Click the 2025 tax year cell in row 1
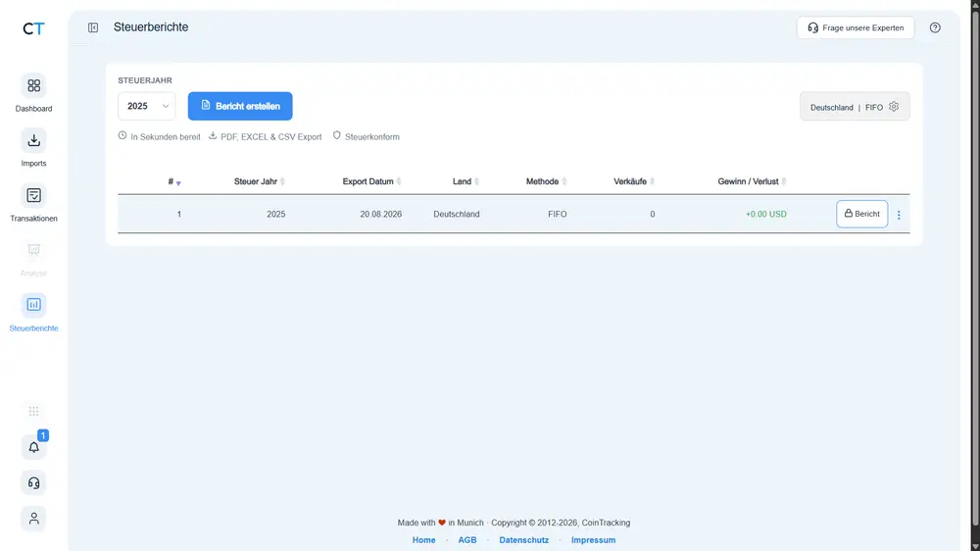 coord(275,214)
